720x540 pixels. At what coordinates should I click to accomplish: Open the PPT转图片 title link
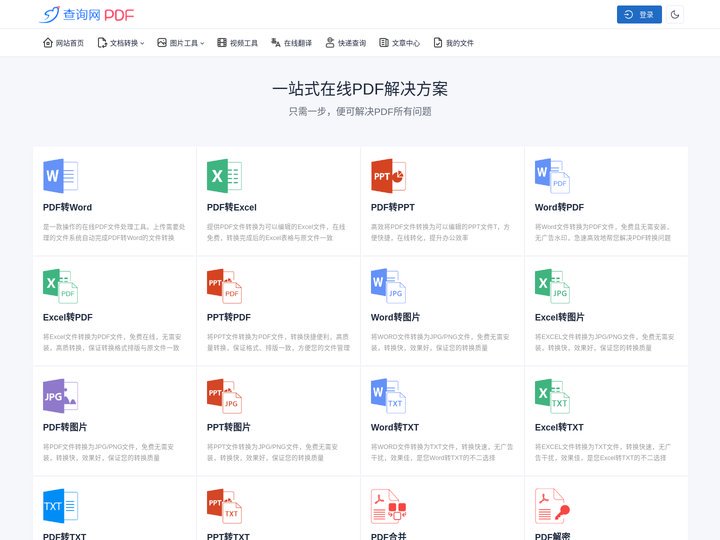(229, 428)
